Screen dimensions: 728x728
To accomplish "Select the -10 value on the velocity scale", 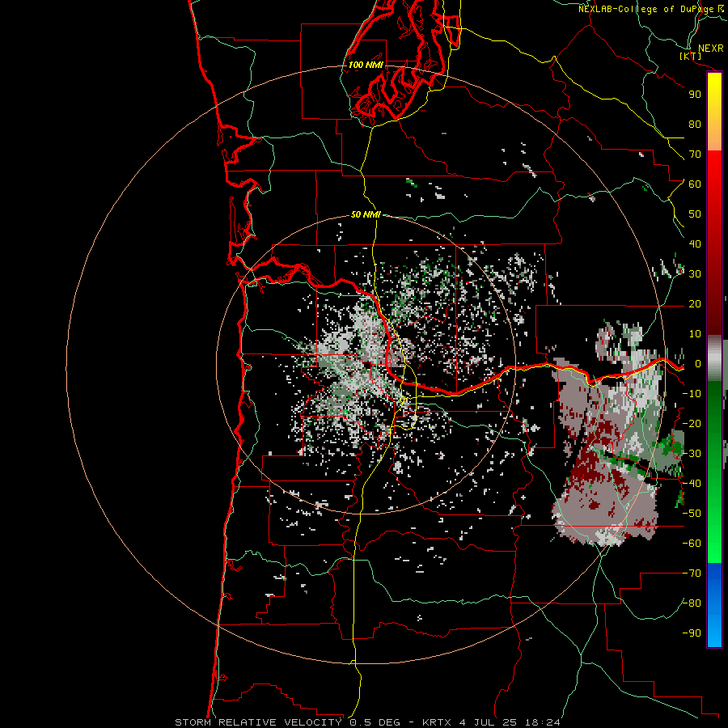I will coord(692,394).
